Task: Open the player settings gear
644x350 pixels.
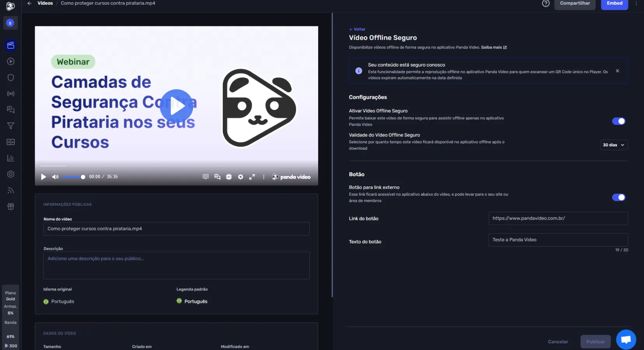Action: (240, 177)
